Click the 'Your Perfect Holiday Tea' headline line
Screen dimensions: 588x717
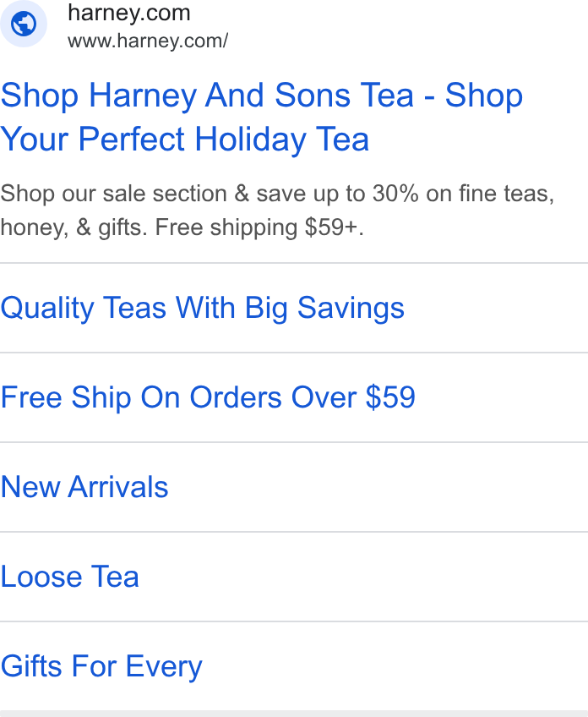[x=184, y=140]
